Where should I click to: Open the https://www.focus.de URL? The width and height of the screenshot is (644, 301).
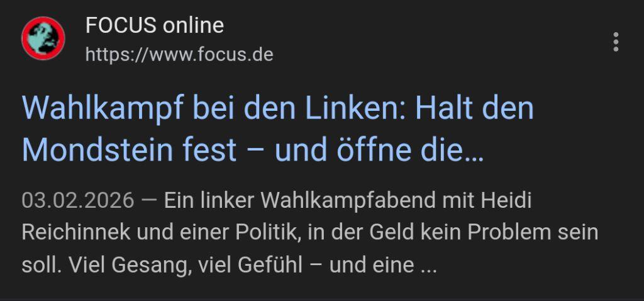click(x=179, y=55)
